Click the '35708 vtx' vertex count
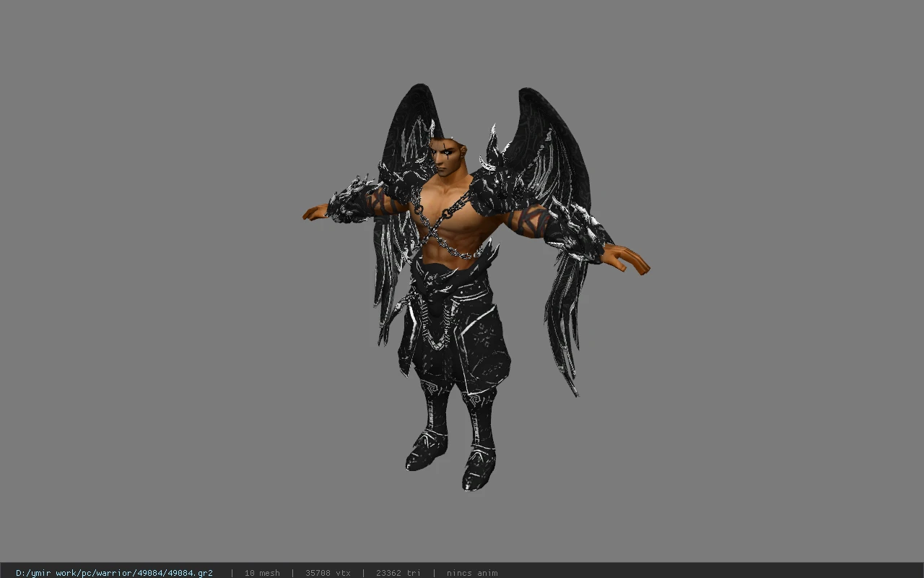Screen dimensions: 924x578 (x=328, y=573)
